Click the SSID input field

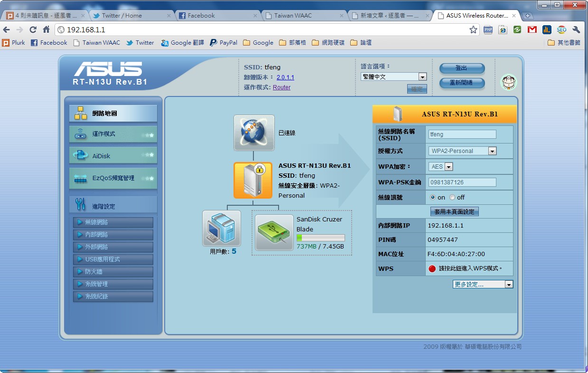pos(462,134)
